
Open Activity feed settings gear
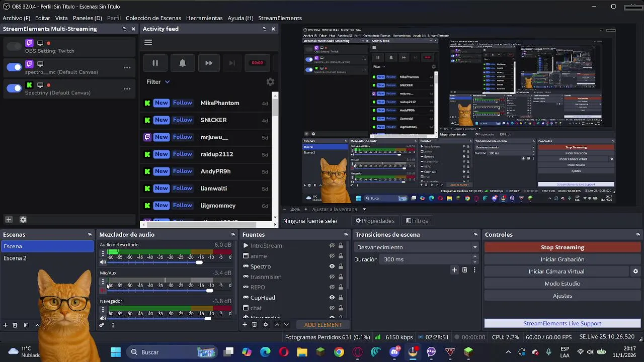coord(270,81)
